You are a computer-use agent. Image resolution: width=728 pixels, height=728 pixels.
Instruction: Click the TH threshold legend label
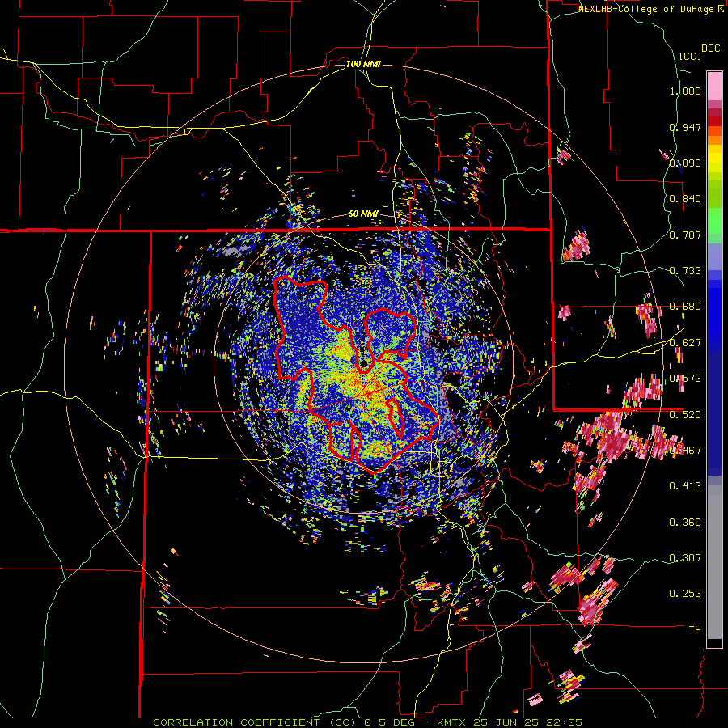695,630
